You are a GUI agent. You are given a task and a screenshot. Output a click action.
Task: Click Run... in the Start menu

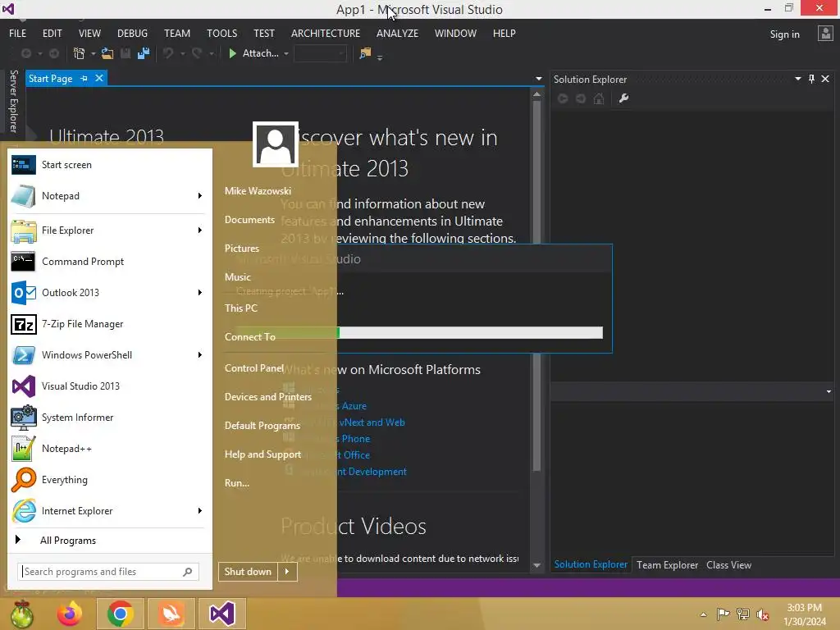click(237, 483)
